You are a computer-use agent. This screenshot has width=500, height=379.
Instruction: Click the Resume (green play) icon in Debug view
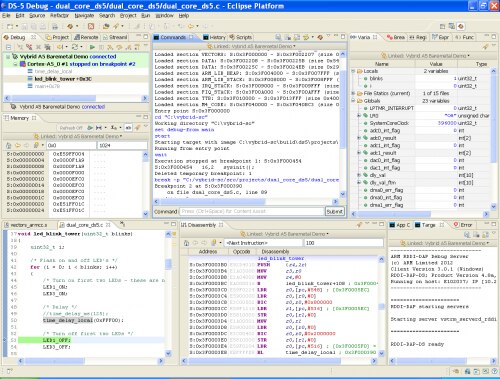tap(92, 47)
